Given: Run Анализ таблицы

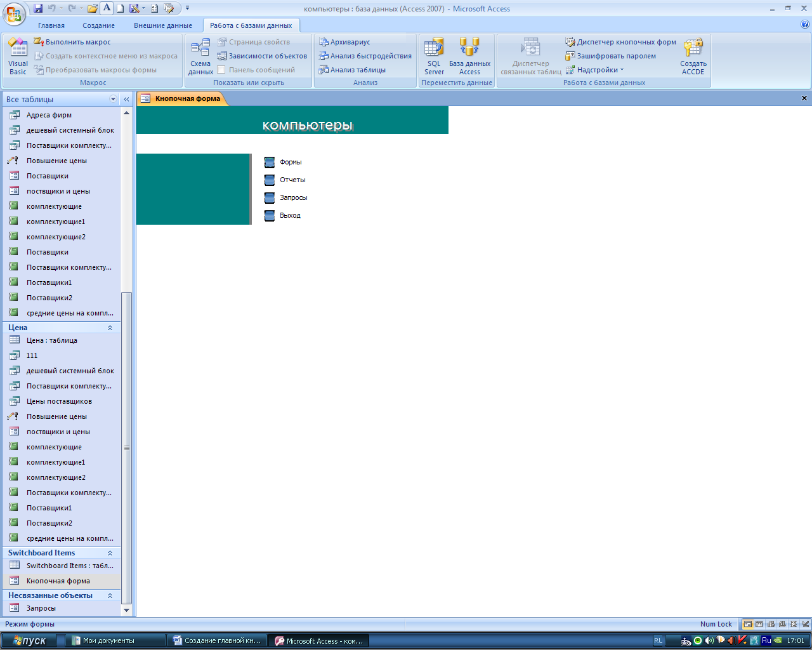Looking at the screenshot, I should pos(353,70).
